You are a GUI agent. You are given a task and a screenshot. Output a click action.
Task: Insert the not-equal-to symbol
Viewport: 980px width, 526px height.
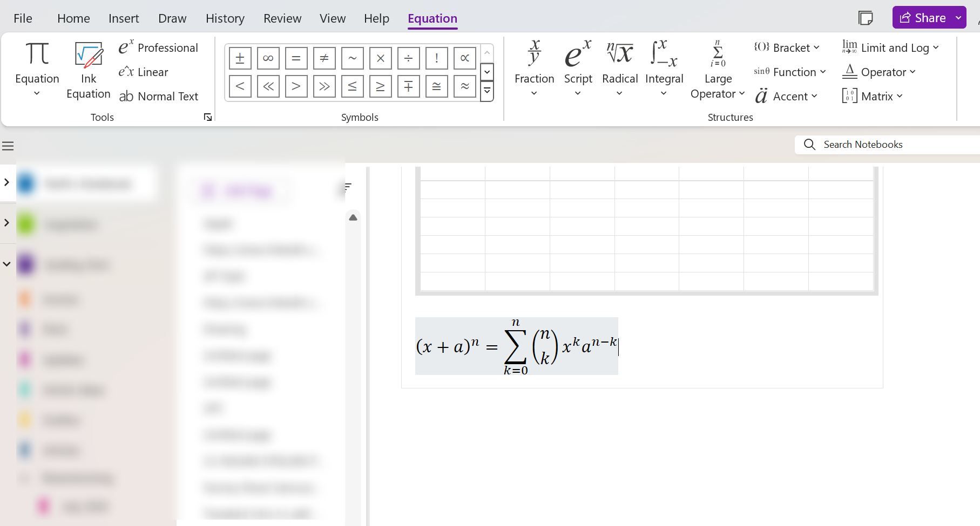click(x=324, y=58)
